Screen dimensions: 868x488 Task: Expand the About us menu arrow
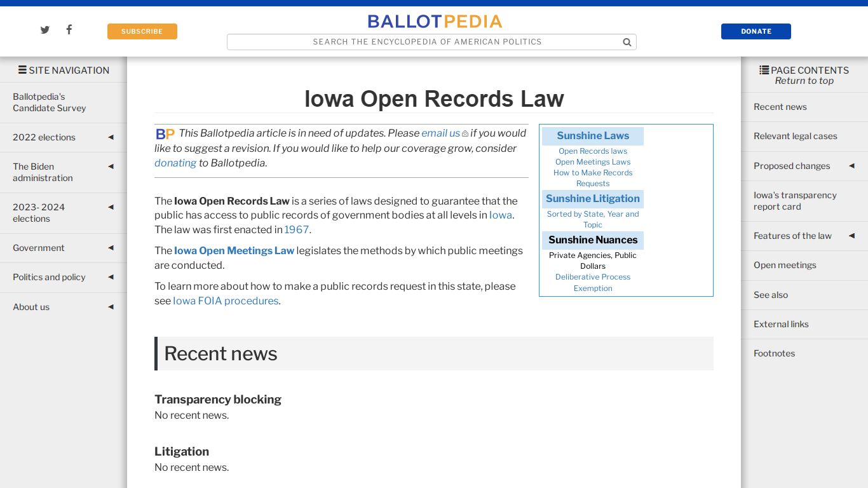(111, 307)
